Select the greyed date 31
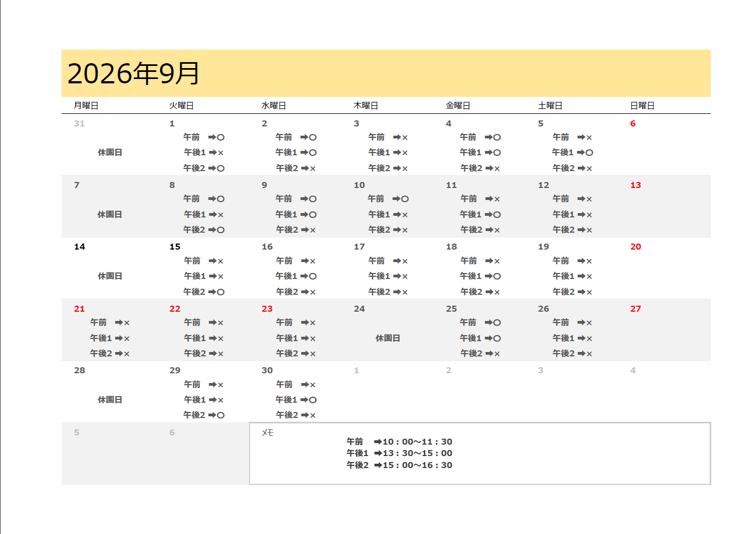Screen dimensions: 756x534 [80, 124]
